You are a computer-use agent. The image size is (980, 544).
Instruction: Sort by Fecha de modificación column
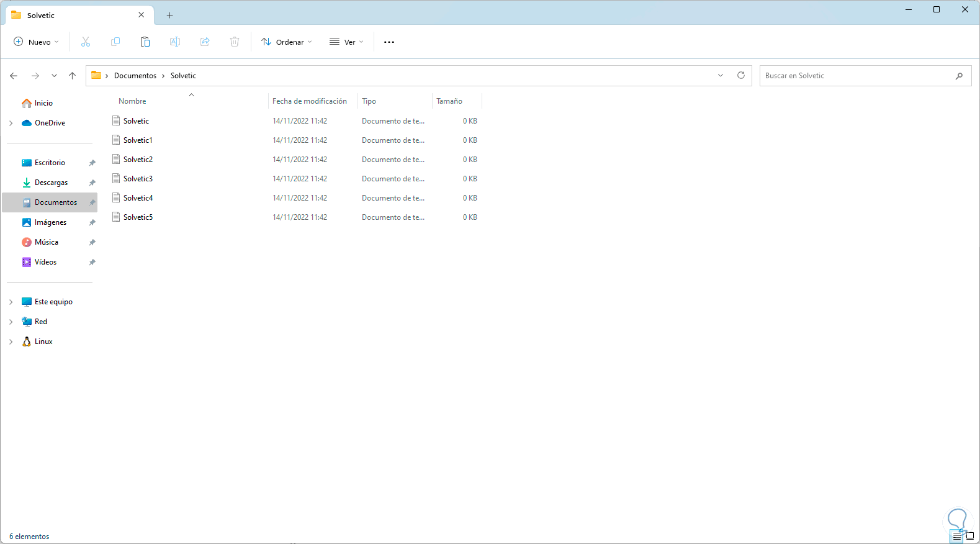pyautogui.click(x=310, y=101)
